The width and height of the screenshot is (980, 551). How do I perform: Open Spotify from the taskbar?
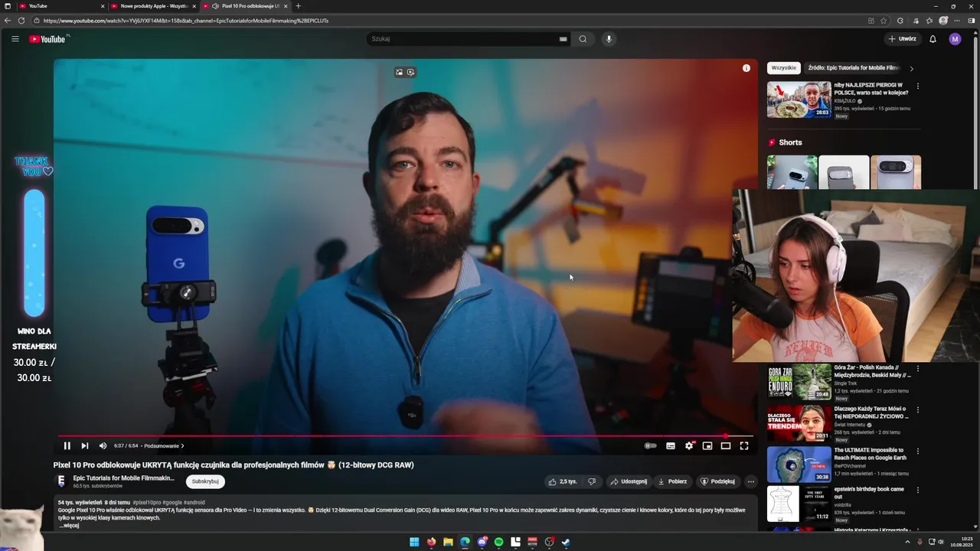498,542
